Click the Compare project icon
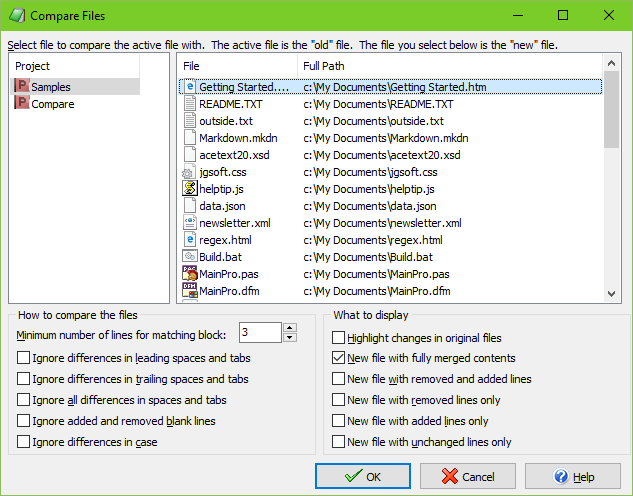 (x=22, y=103)
